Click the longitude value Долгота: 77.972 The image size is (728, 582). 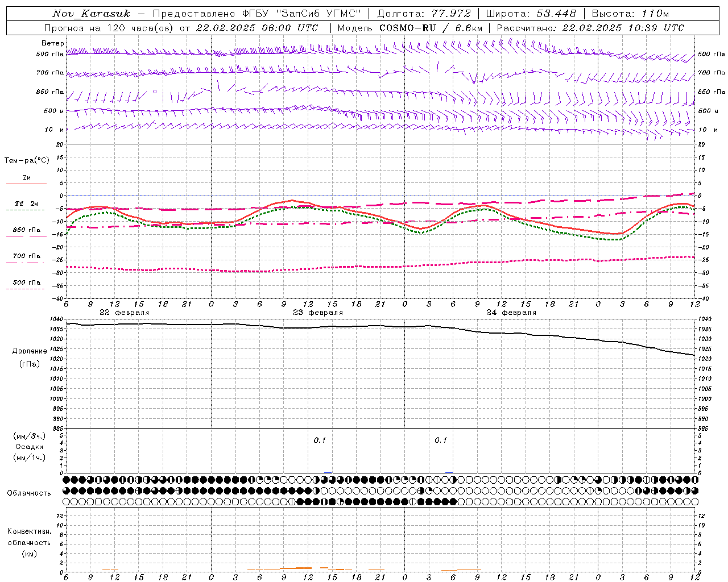click(424, 14)
